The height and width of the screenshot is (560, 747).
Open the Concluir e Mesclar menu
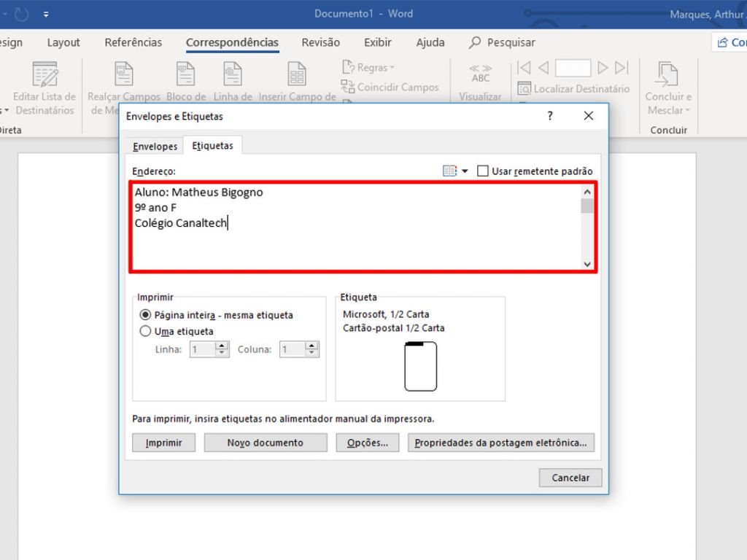coord(668,88)
